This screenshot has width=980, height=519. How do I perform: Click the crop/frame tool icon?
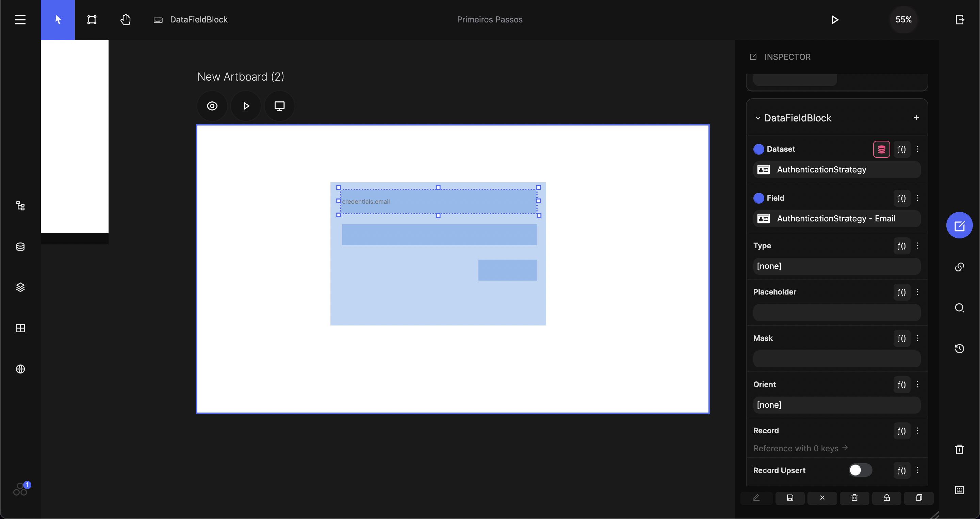tap(92, 19)
